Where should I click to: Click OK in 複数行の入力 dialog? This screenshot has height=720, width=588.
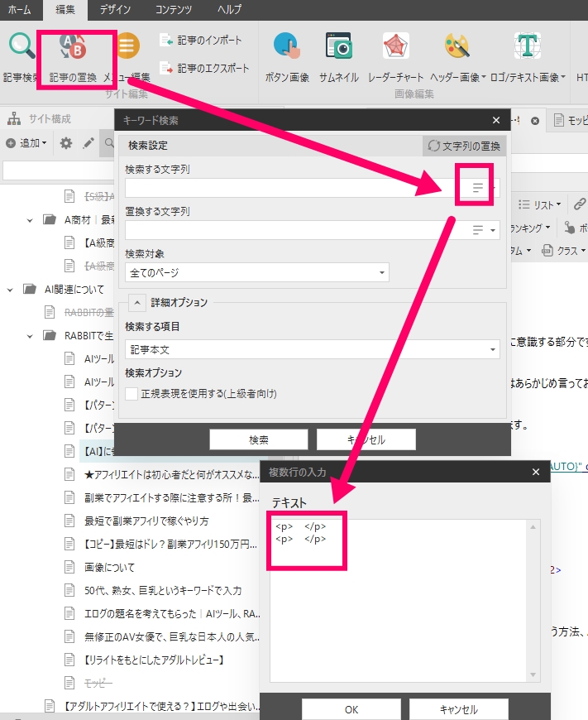351,709
